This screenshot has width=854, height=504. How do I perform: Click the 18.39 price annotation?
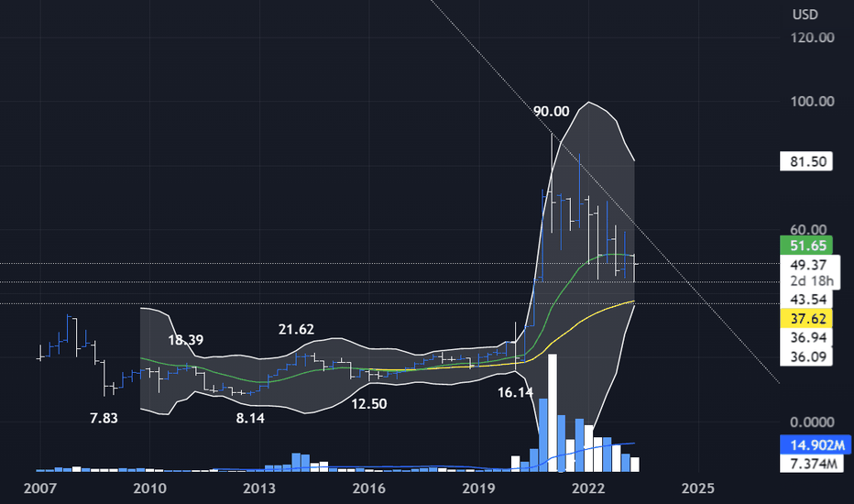186,340
